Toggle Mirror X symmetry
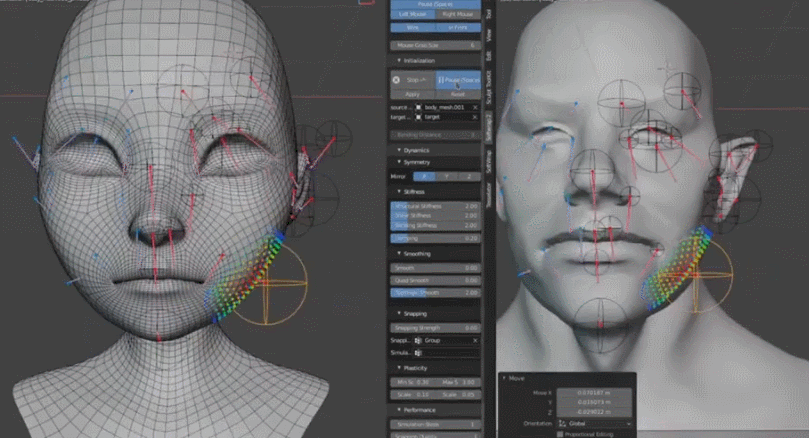The width and height of the screenshot is (809, 438). pyautogui.click(x=424, y=176)
